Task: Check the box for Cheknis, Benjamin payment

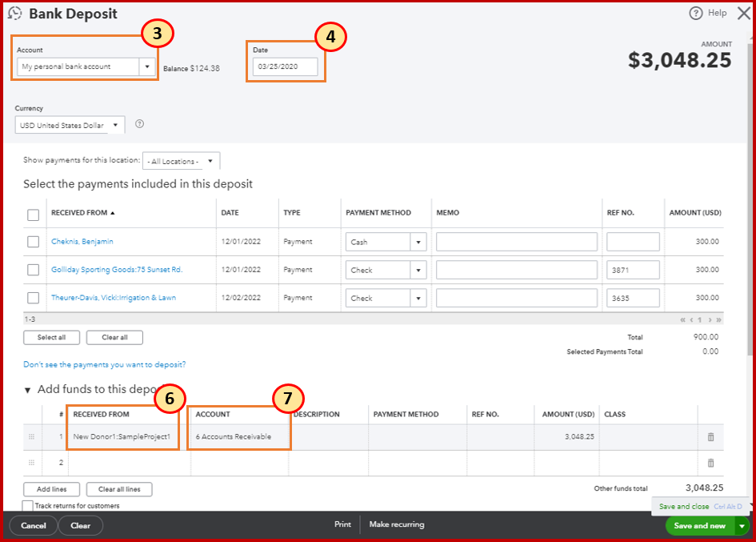Action: coord(34,242)
